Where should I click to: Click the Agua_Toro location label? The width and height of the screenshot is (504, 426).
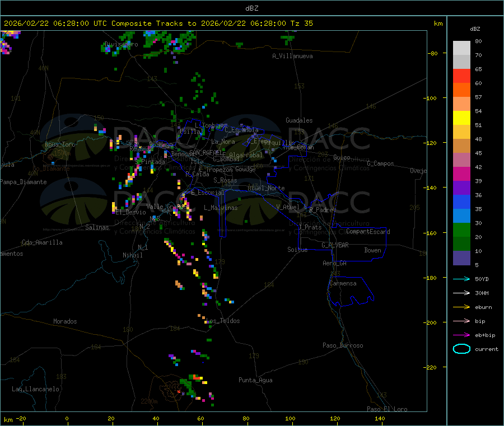click(60, 144)
